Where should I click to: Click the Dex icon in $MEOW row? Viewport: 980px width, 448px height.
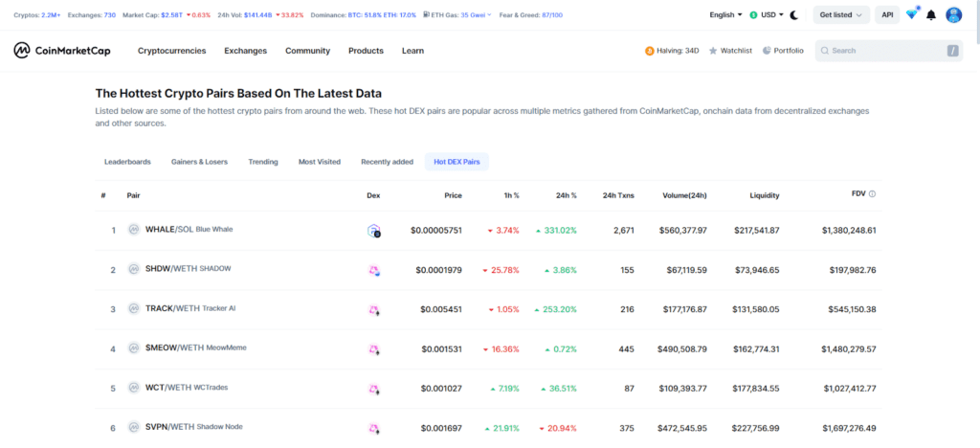pos(374,349)
